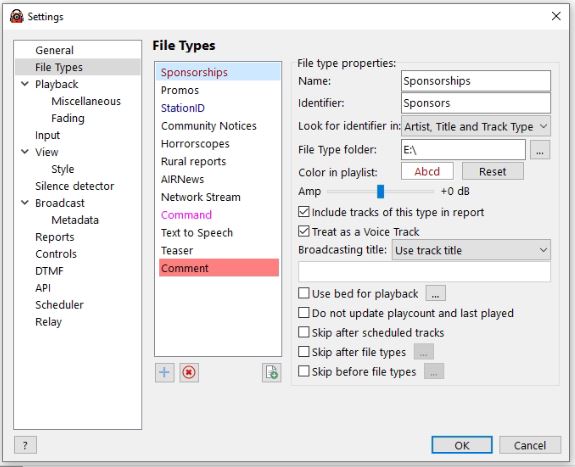Click the Reset color button
This screenshot has height=467, width=575.
click(492, 172)
